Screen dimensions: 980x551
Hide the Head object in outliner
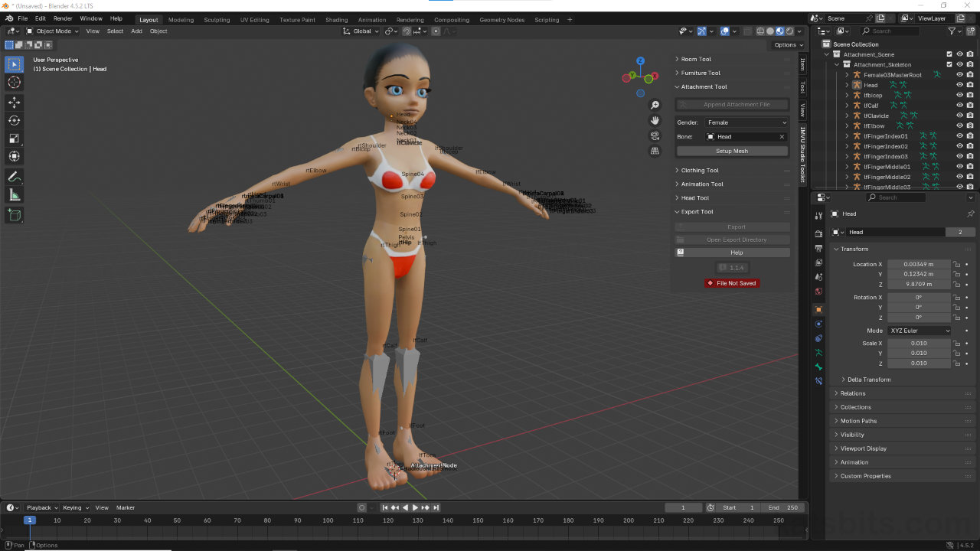pos(959,85)
